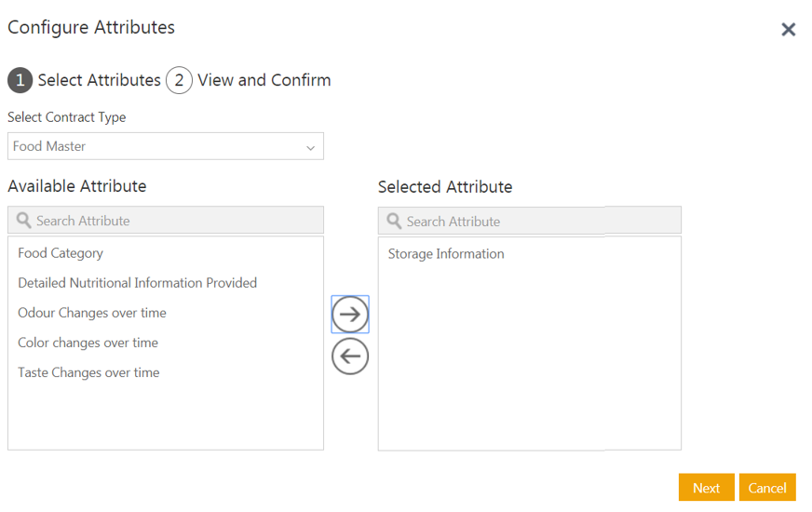Image resolution: width=812 pixels, height=512 pixels.
Task: Click the Available Attribute search magnifier icon
Action: click(x=24, y=221)
